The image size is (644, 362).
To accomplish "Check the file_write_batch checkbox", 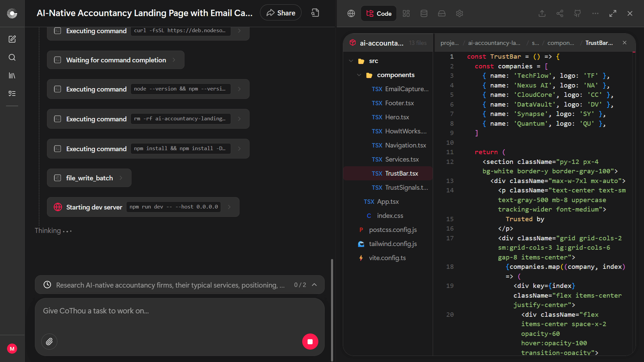I will tap(57, 178).
